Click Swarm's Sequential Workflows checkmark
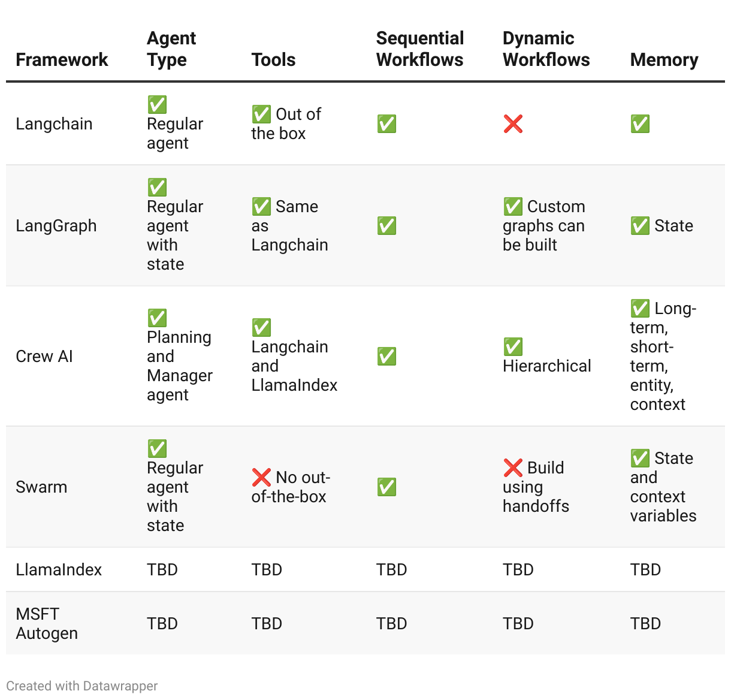This screenshot has width=731, height=700. pos(386,487)
